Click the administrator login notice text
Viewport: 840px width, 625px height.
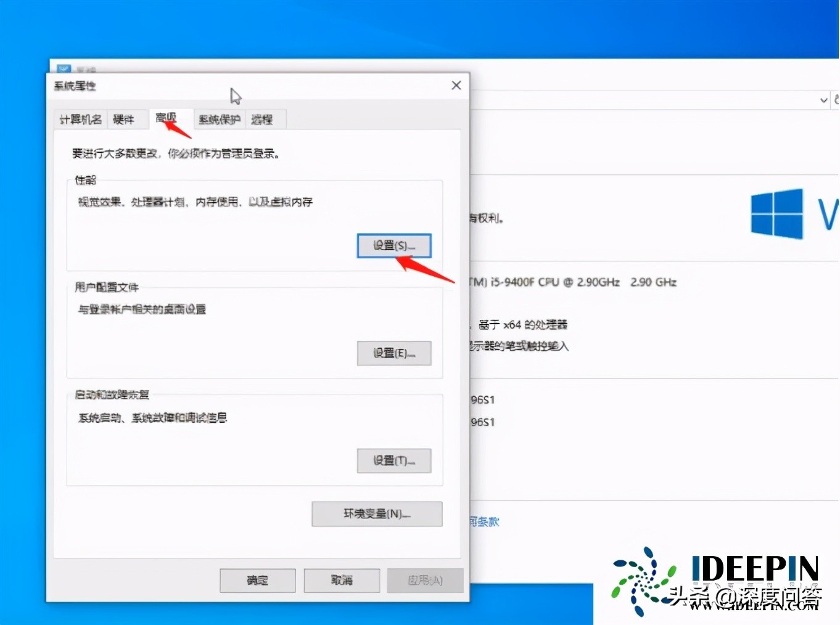click(176, 153)
